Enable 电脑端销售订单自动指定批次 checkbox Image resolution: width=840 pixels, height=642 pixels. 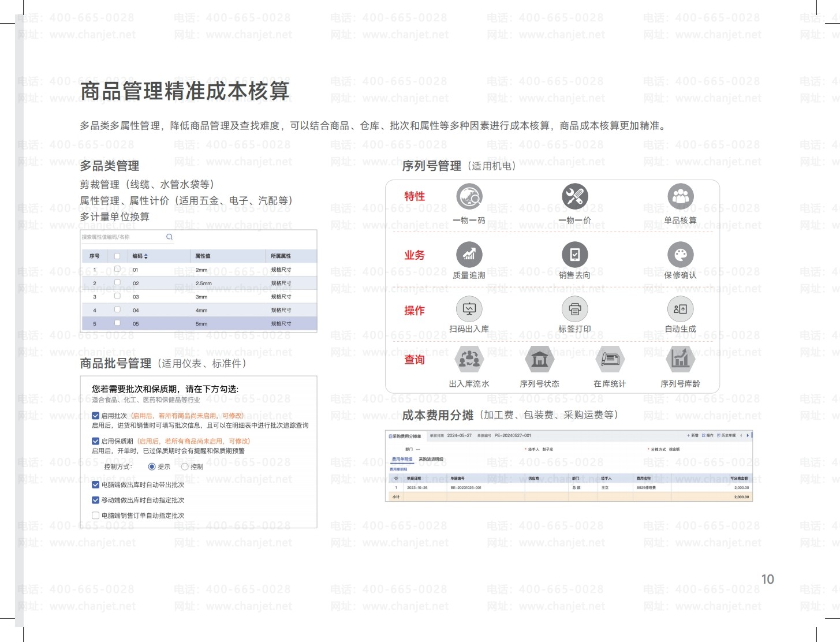coord(96,516)
